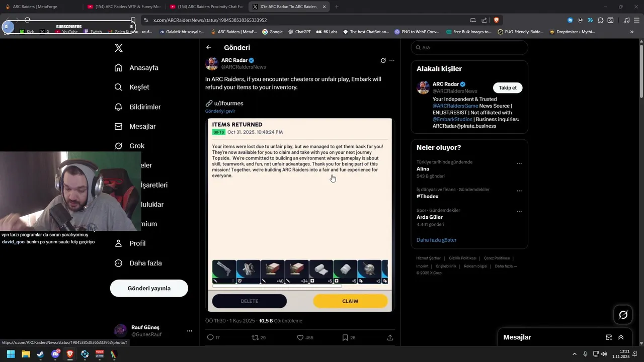Click Gönderiyi çevir translate link
Image resolution: width=644 pixels, height=362 pixels.
[x=220, y=111]
